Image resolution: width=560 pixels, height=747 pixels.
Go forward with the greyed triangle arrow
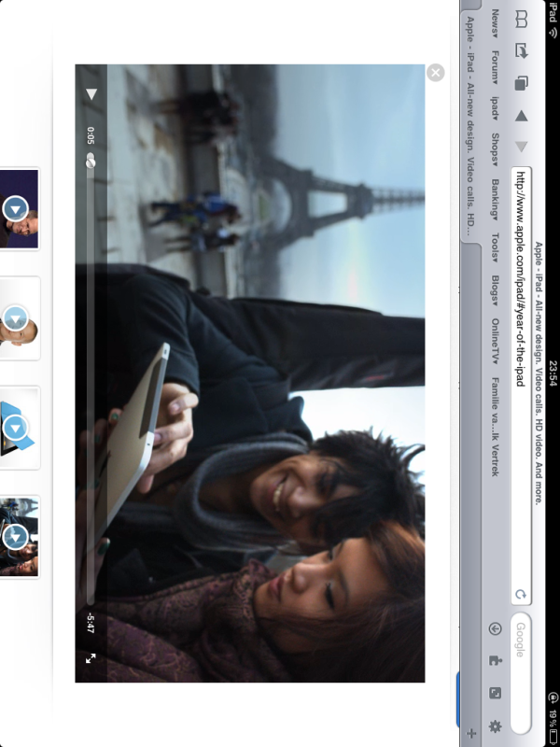522,147
